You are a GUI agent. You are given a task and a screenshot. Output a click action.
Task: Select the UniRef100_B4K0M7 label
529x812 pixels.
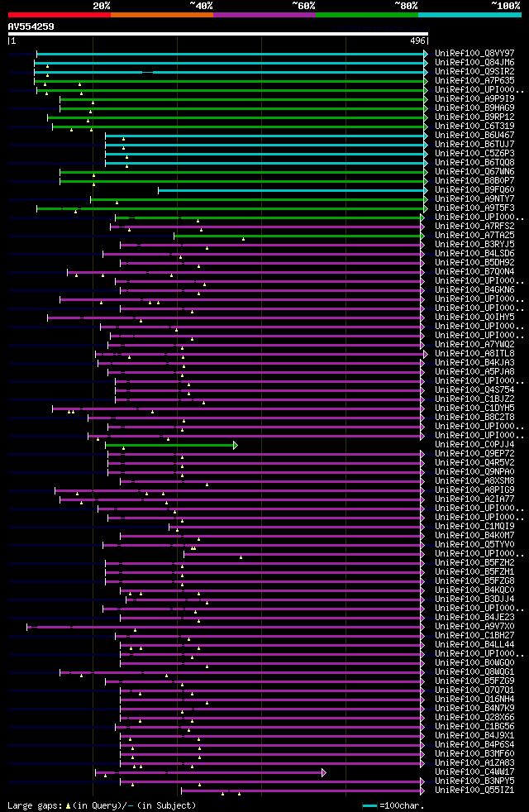tap(474, 536)
